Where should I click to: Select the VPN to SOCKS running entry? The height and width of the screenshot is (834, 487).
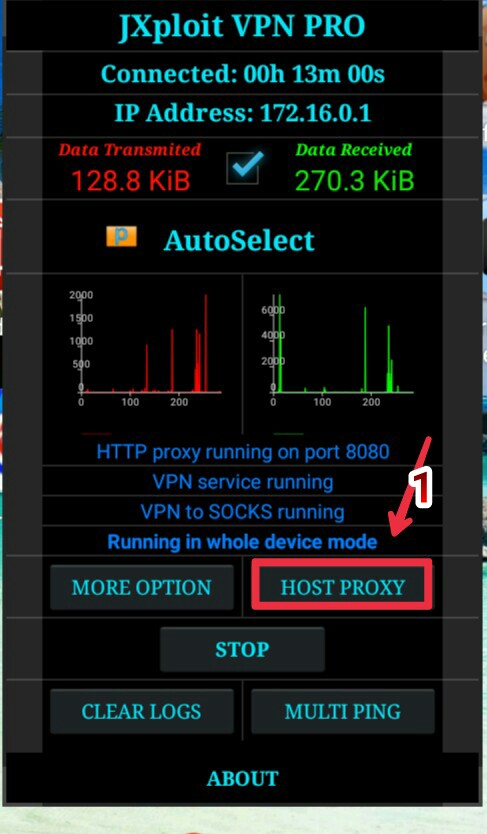click(x=242, y=512)
